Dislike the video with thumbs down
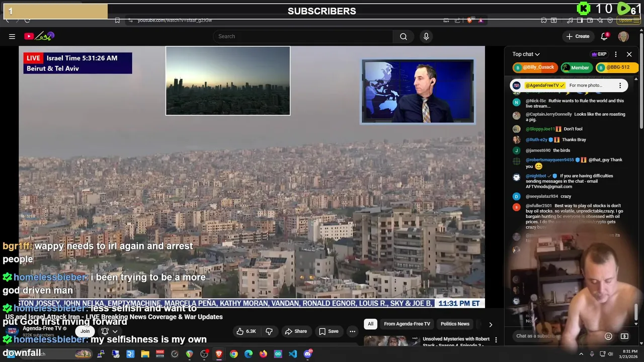This screenshot has height=362, width=644. [269, 331]
